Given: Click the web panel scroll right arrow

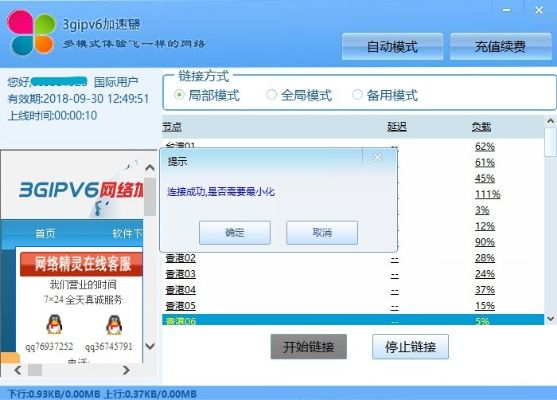Looking at the screenshot, I should (x=126, y=370).
